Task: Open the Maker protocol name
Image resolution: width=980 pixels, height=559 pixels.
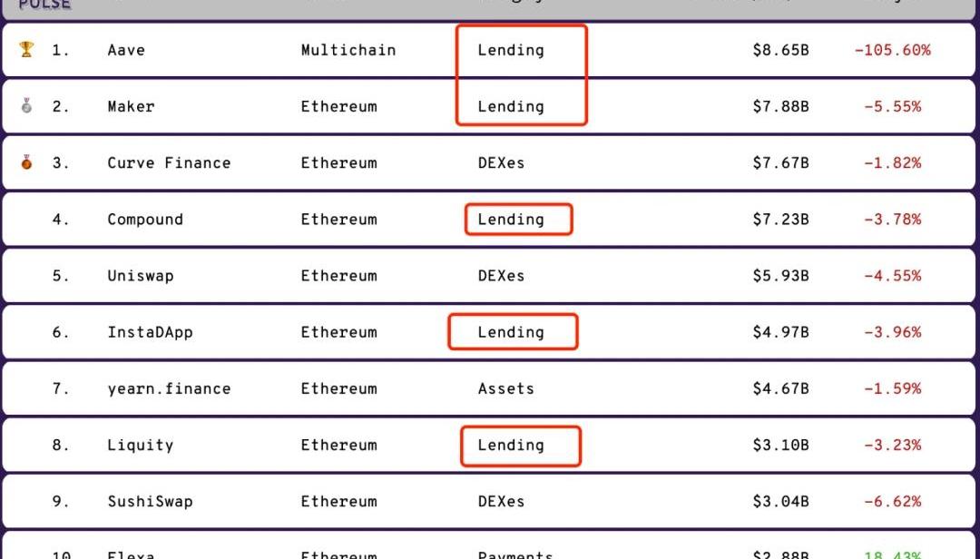Action: [131, 106]
